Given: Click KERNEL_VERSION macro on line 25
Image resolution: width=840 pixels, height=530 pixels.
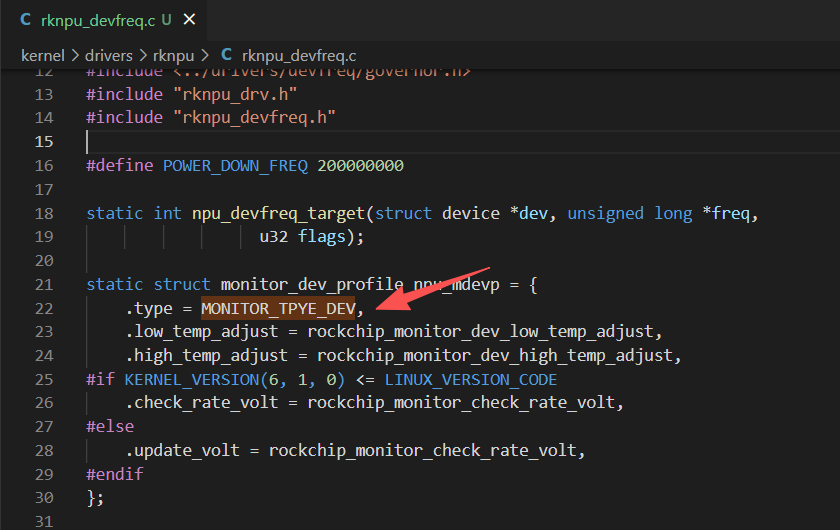Looking at the screenshot, I should click(x=192, y=379).
